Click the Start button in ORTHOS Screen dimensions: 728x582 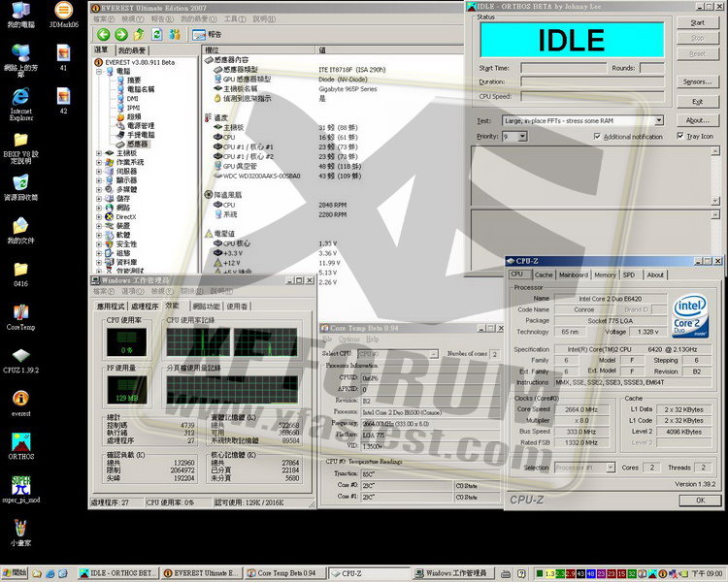tap(697, 22)
